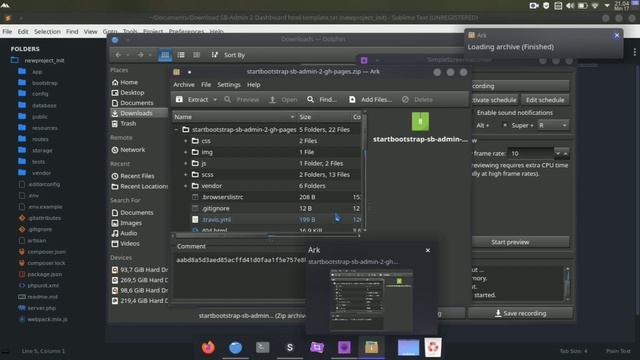Screen dimensions: 640x360
Task: Open the hotkey letter R dropdown
Action: tap(553, 125)
